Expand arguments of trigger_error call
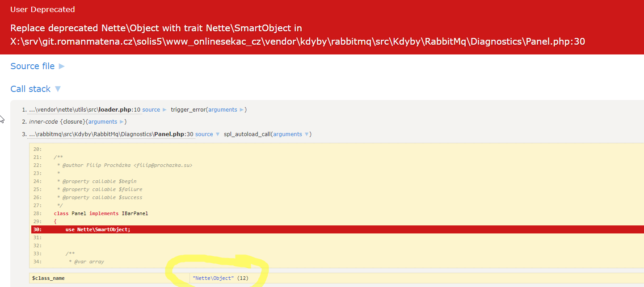 [x=226, y=110]
